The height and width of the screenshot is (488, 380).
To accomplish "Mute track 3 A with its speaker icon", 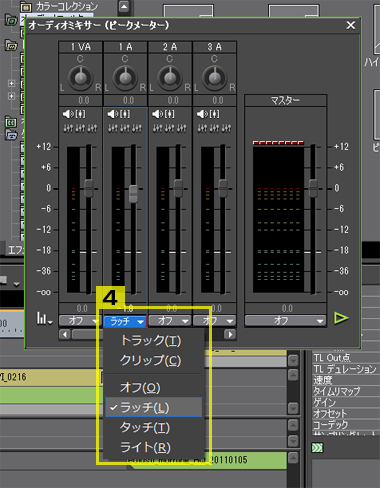I will point(202,114).
